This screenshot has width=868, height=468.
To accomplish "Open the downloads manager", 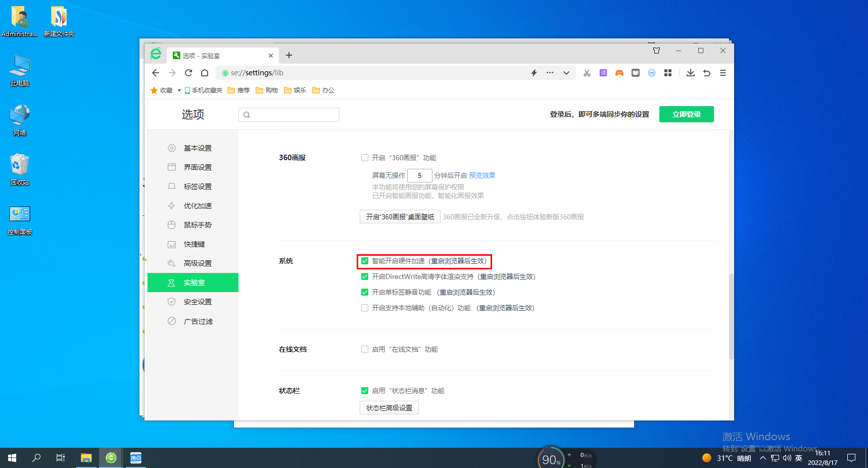I will click(x=691, y=73).
